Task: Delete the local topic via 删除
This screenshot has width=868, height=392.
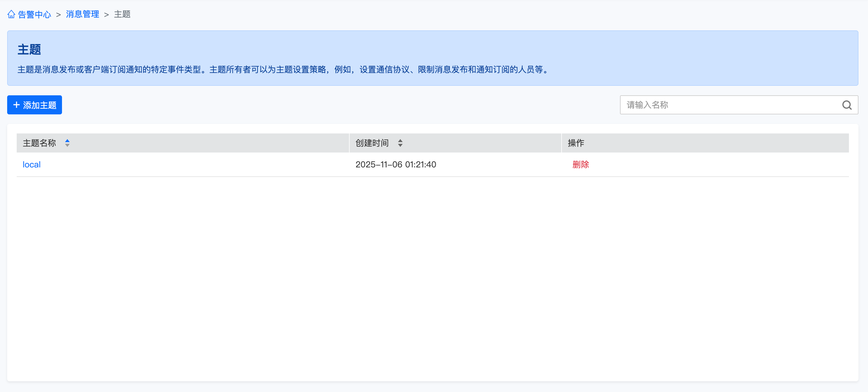Action: point(580,165)
